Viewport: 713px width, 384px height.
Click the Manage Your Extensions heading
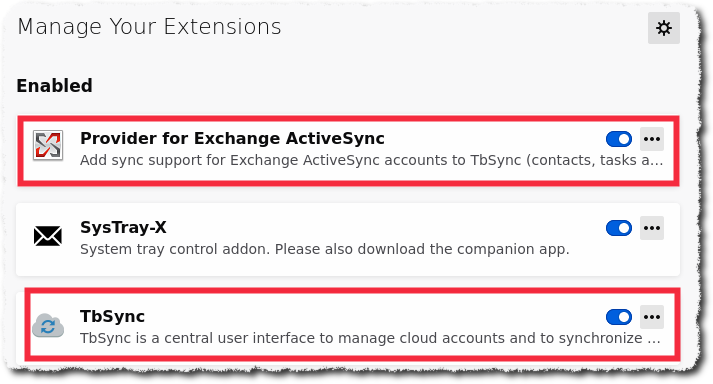pyautogui.click(x=150, y=27)
